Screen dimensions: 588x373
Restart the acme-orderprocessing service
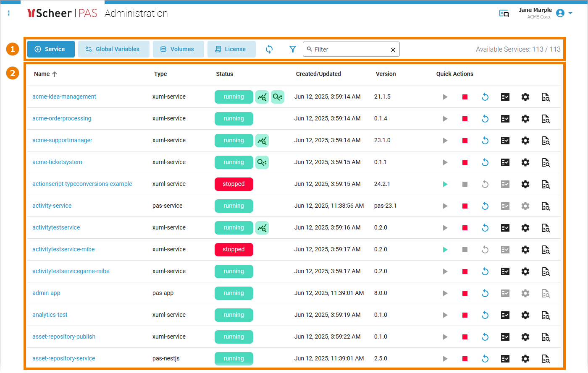point(485,119)
